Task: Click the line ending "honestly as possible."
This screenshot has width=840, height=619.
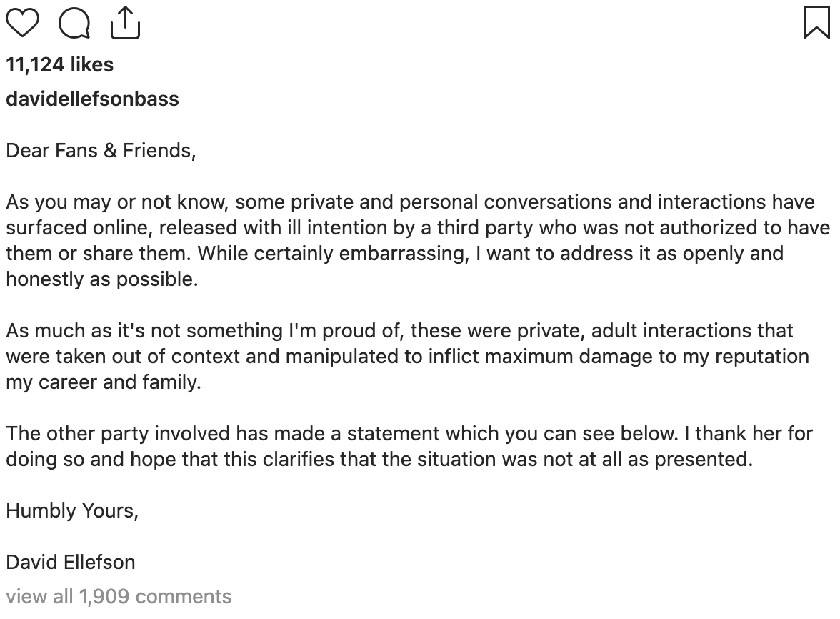Action: tap(101, 279)
